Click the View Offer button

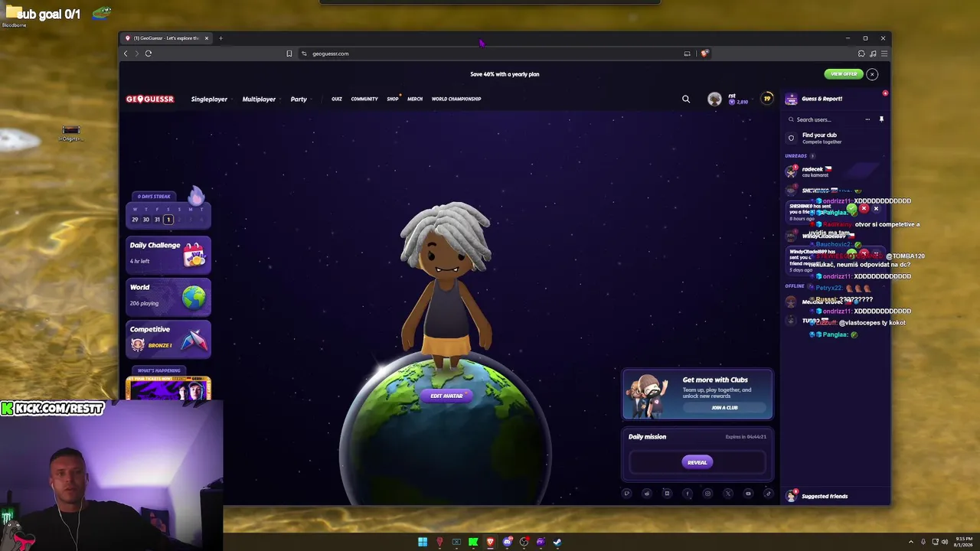coord(844,74)
